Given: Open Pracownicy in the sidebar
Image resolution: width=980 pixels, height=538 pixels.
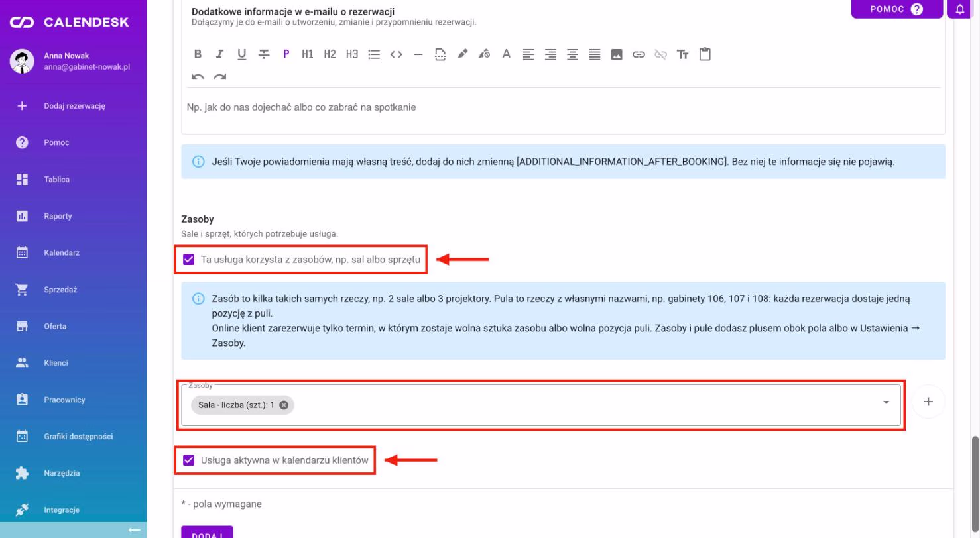Looking at the screenshot, I should point(74,400).
